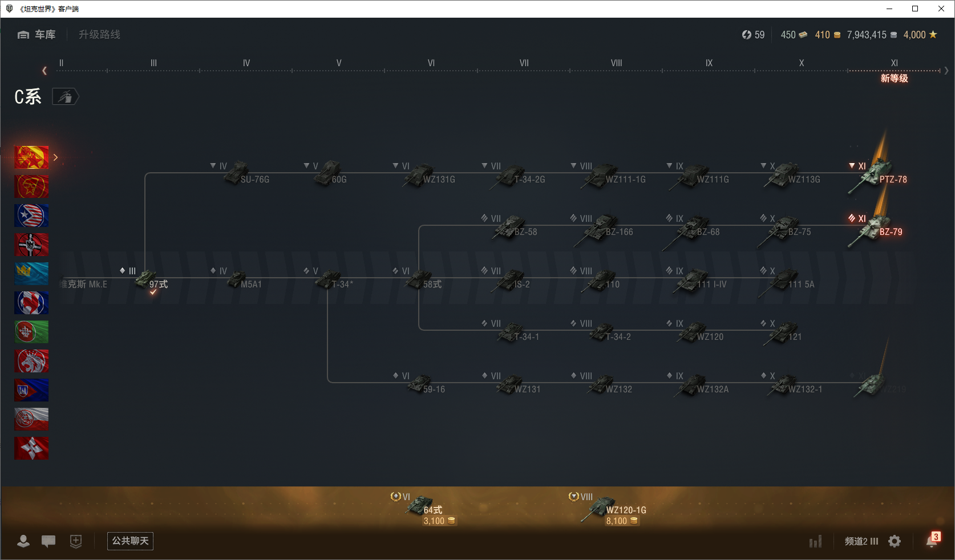Screen dimensions: 955x560
Task: Open platoon shield-plus icon
Action: pos(76,541)
